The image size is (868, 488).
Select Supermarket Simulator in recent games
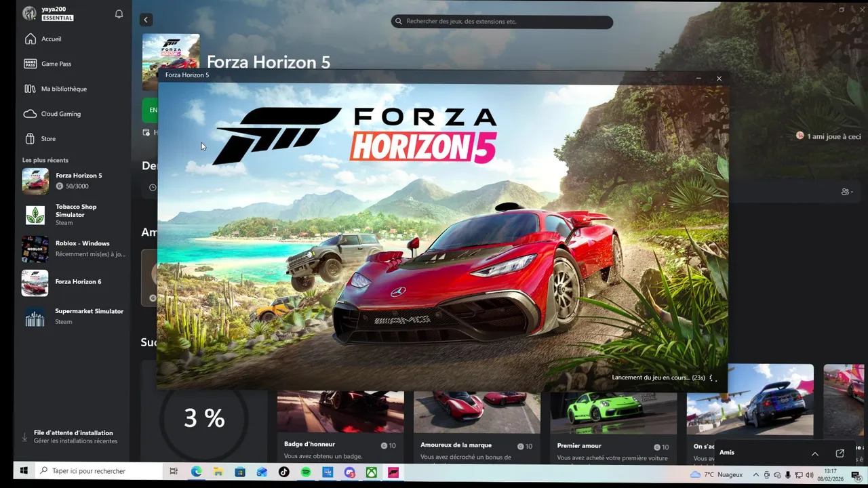pos(73,317)
